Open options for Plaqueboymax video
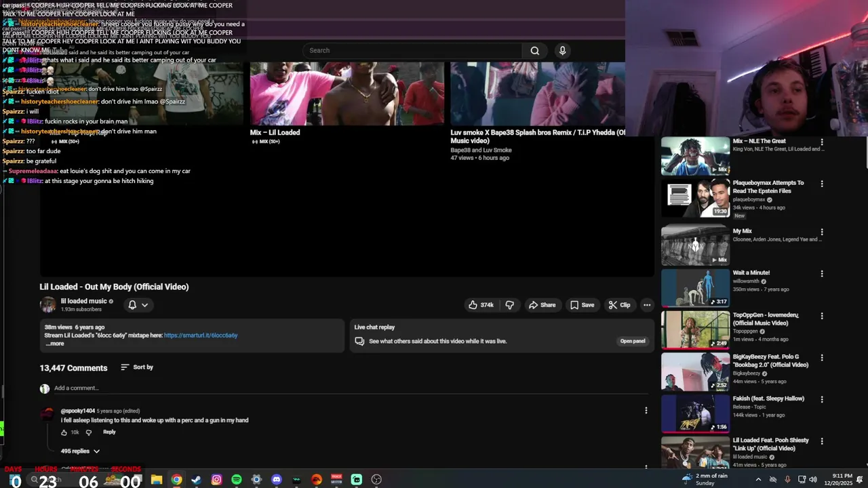 822,184
